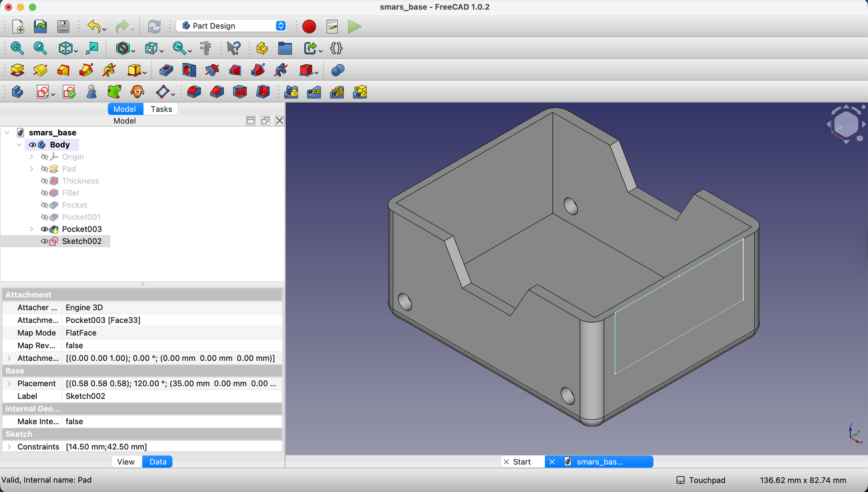Open standard views dropdown arrow

[75, 50]
